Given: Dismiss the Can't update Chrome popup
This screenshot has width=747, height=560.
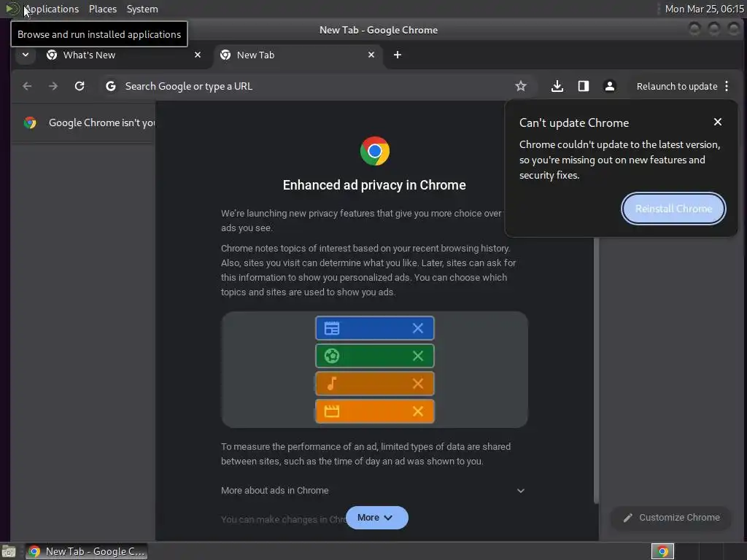Looking at the screenshot, I should 718,122.
